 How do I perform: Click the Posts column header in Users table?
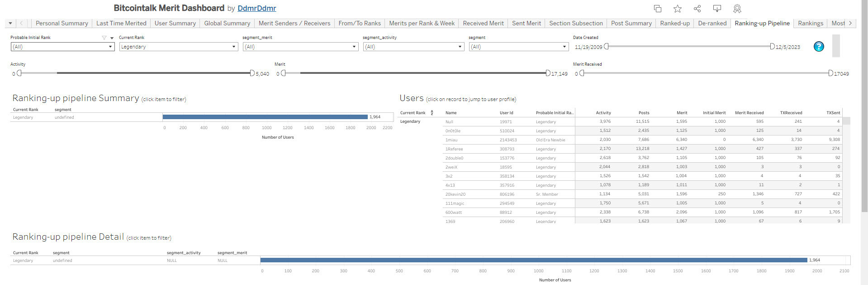(644, 113)
